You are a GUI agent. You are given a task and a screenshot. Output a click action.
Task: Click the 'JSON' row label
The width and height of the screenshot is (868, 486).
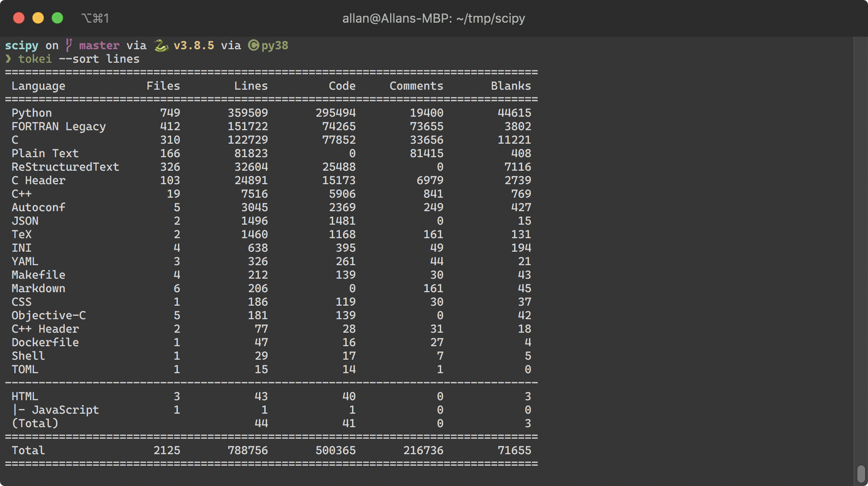(x=25, y=221)
